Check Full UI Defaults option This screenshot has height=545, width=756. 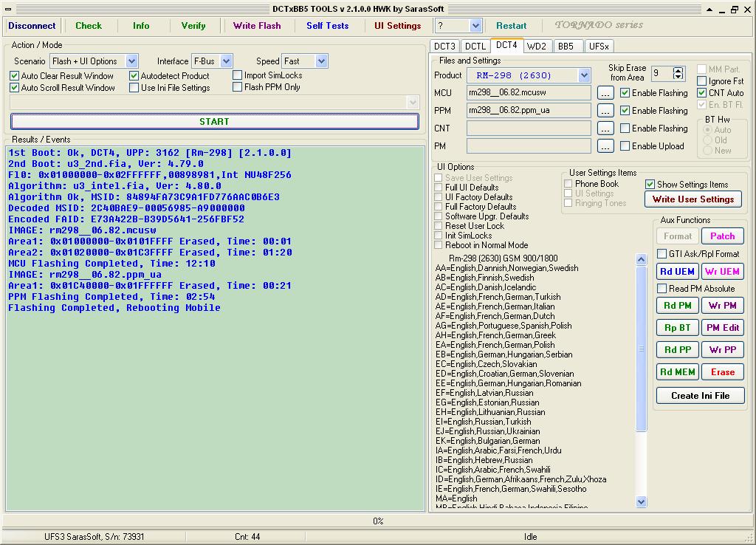coord(439,187)
